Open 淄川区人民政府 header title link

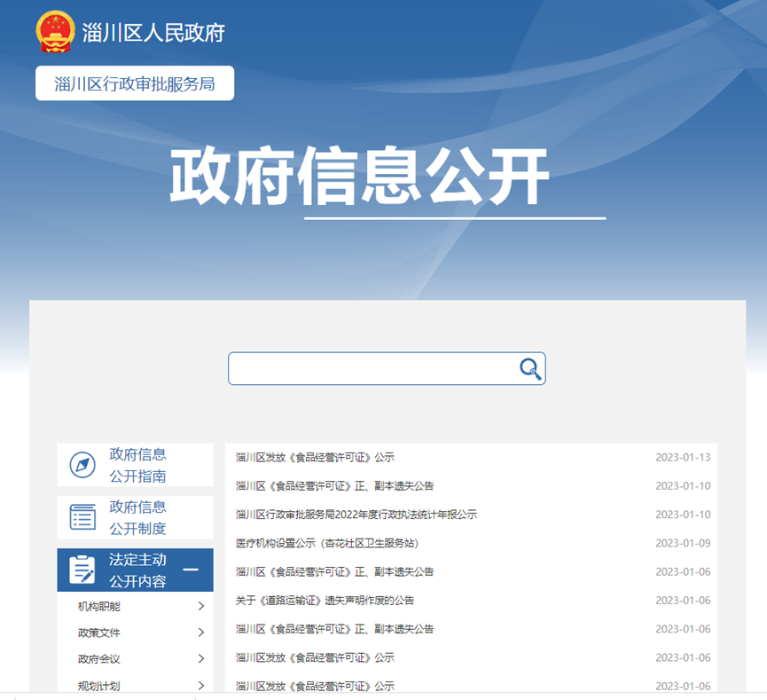tap(153, 33)
